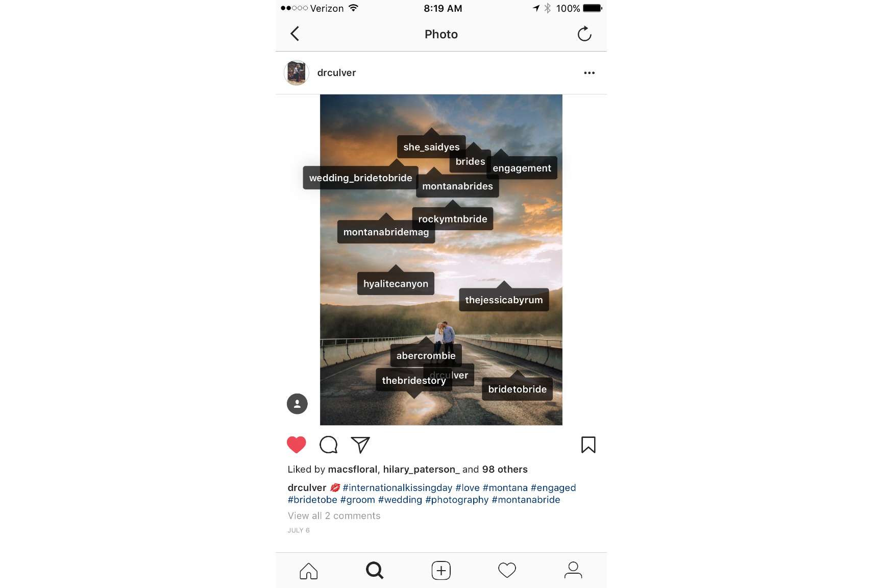Hide tagged people using the person icon
This screenshot has width=882, height=588.
tap(297, 404)
